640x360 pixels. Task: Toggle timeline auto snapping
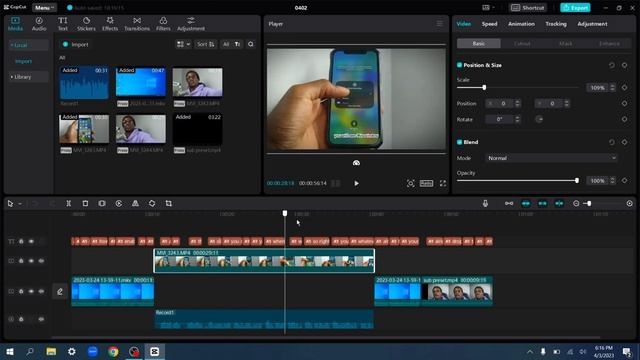tap(526, 203)
